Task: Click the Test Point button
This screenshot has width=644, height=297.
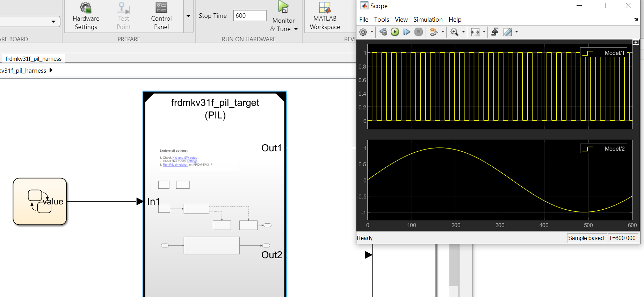Action: (x=124, y=16)
